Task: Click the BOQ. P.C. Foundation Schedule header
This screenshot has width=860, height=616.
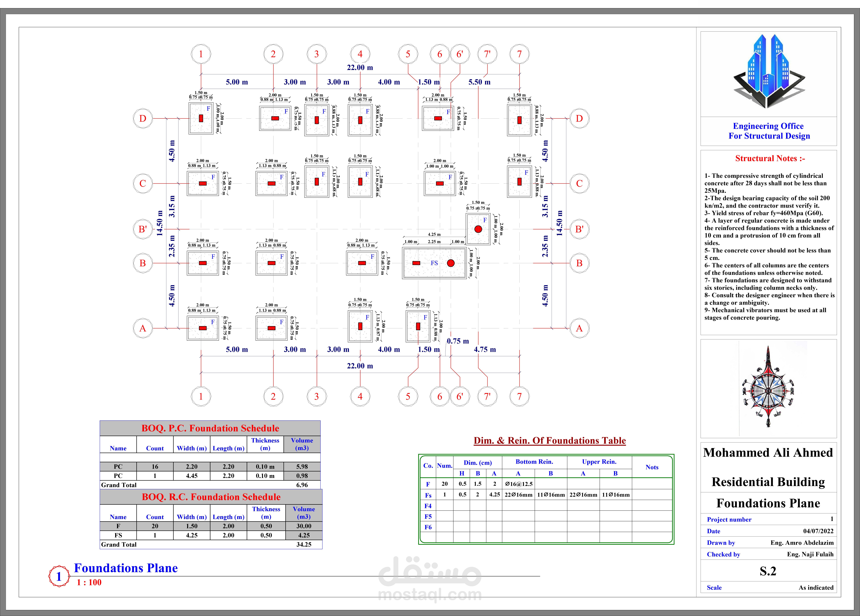Action: point(210,428)
